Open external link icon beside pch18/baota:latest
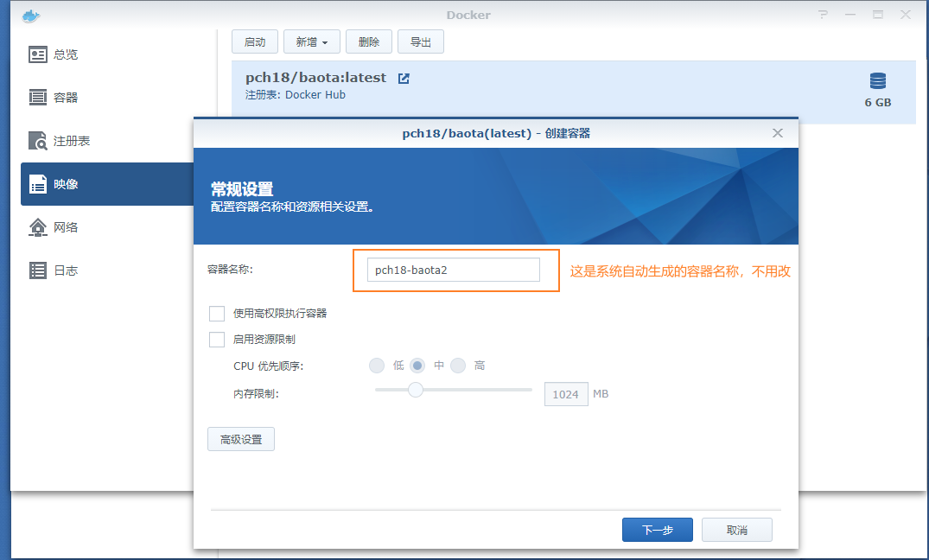Viewport: 929px width, 560px height. pos(404,79)
